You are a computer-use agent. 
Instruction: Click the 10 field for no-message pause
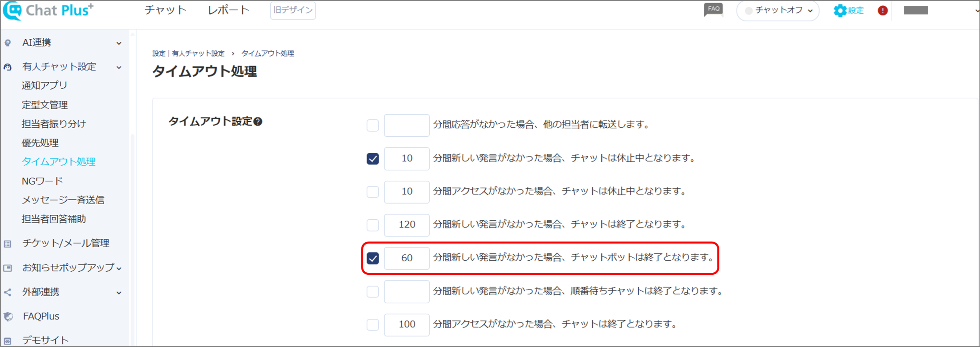(x=407, y=159)
